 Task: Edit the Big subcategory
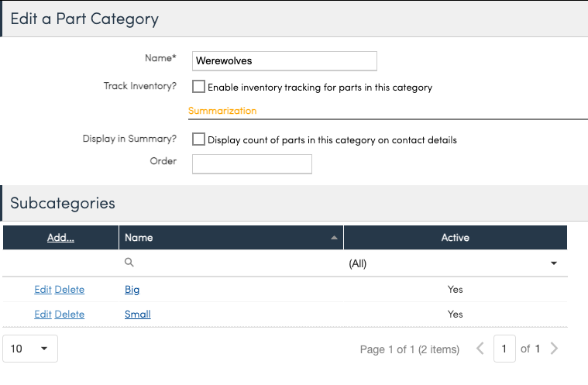(43, 290)
